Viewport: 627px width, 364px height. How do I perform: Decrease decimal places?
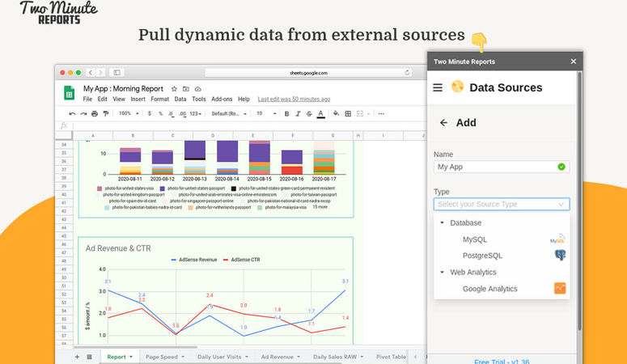[x=171, y=114]
